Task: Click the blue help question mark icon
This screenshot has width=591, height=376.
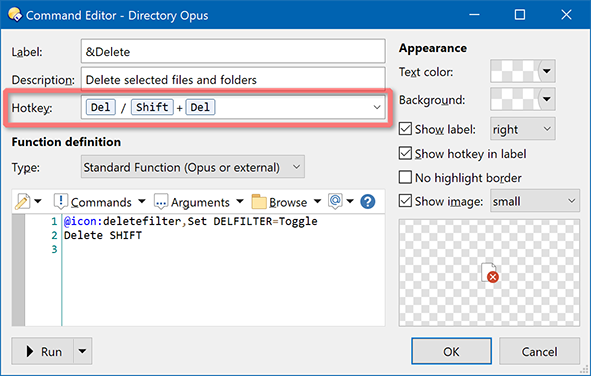Action: coord(367,202)
